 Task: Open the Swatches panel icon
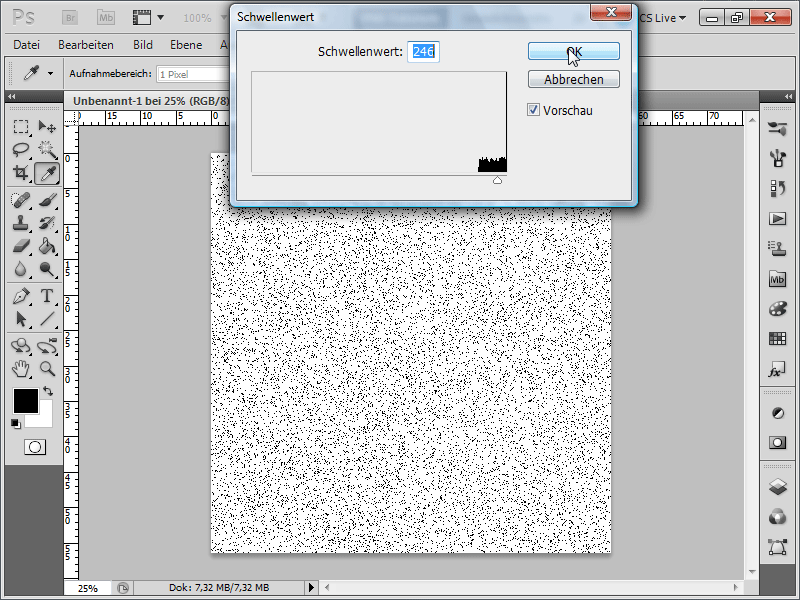pyautogui.click(x=777, y=338)
